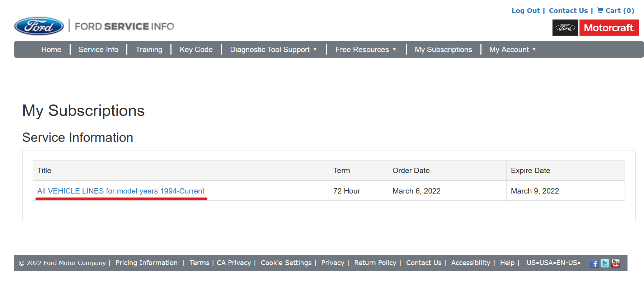Open the YouTube icon in footer
This screenshot has width=644, height=293.
pos(616,263)
